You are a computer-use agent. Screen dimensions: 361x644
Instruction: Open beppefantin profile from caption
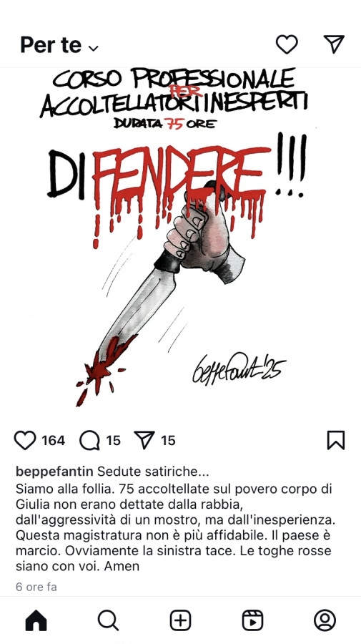pos(54,472)
